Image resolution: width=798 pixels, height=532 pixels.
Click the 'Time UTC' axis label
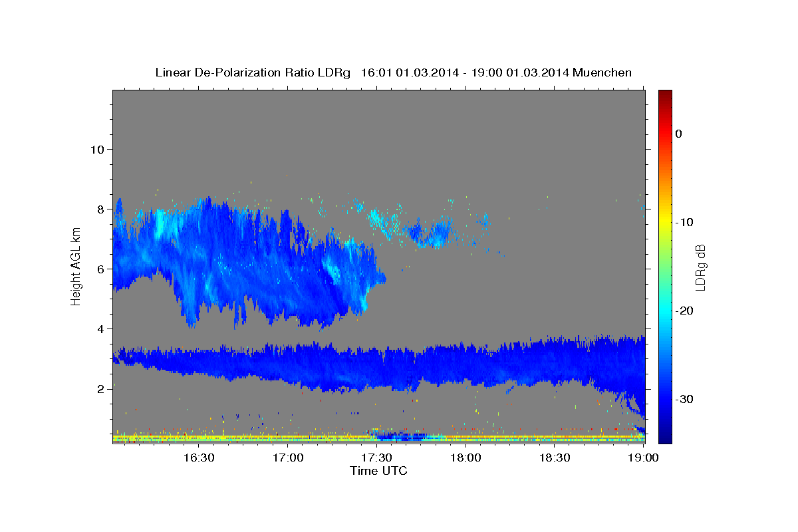pos(378,471)
